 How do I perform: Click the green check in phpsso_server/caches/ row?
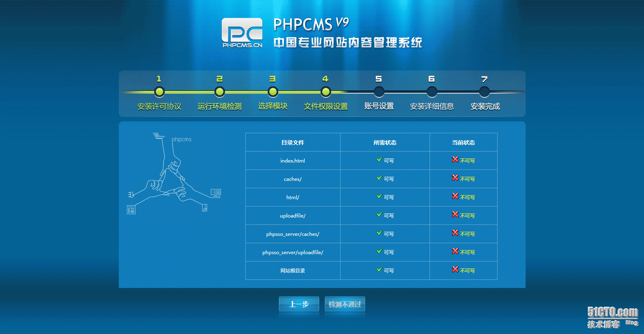(x=380, y=233)
